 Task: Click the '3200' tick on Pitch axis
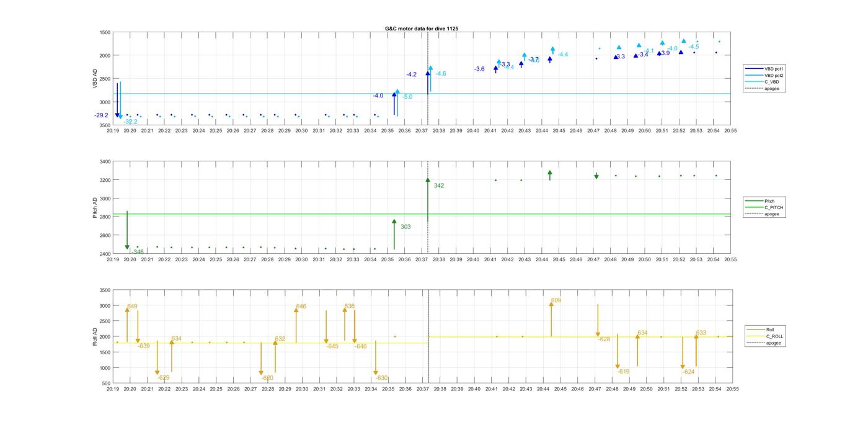tap(105, 181)
